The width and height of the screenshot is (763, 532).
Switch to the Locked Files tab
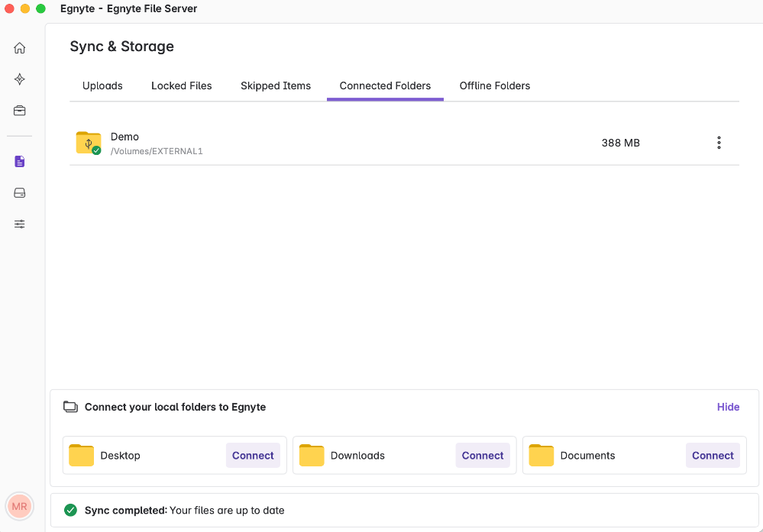[x=182, y=85]
